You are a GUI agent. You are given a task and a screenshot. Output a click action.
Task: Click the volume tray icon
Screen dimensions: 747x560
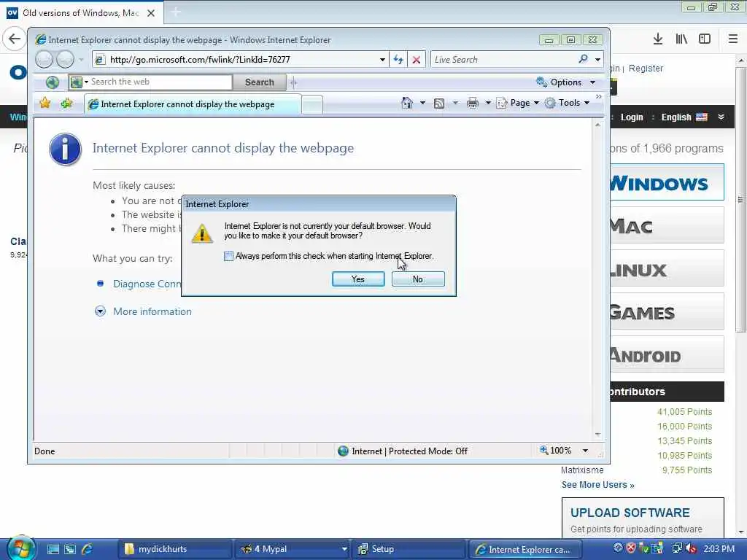690,549
